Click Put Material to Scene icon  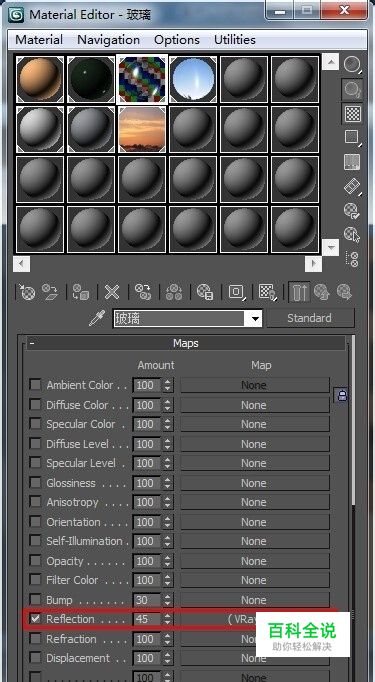[x=50, y=292]
